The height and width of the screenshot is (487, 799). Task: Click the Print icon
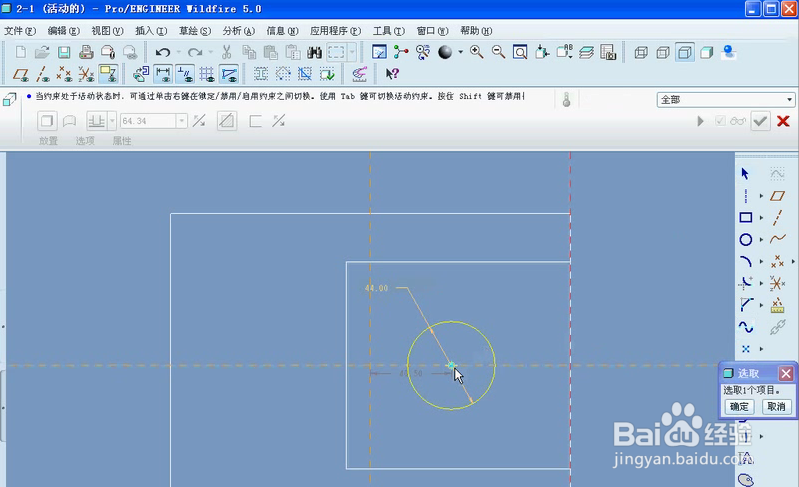(x=86, y=52)
